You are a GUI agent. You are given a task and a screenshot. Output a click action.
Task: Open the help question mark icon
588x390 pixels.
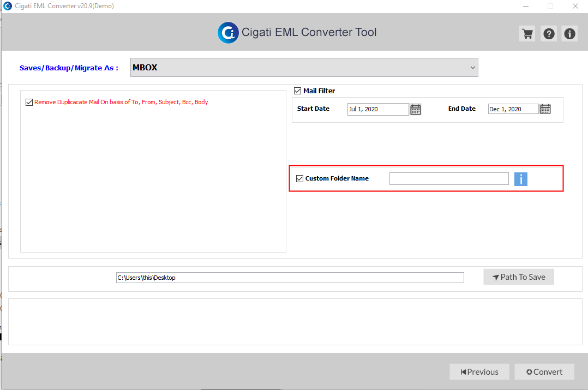pos(549,34)
